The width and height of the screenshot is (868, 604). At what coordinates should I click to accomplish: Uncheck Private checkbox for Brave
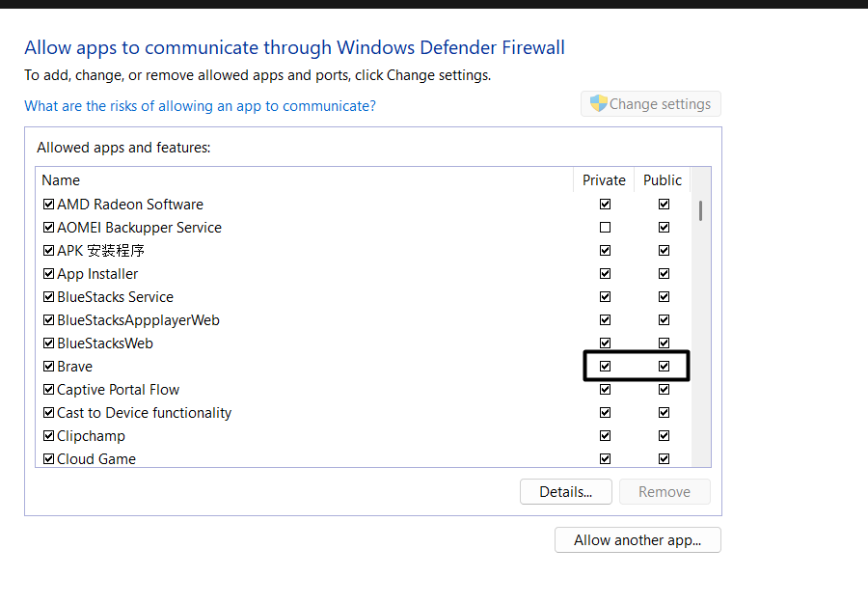click(x=605, y=367)
